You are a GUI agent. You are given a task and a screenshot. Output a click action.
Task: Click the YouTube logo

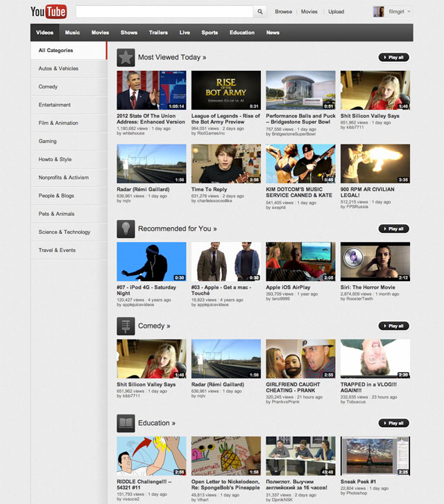click(48, 12)
